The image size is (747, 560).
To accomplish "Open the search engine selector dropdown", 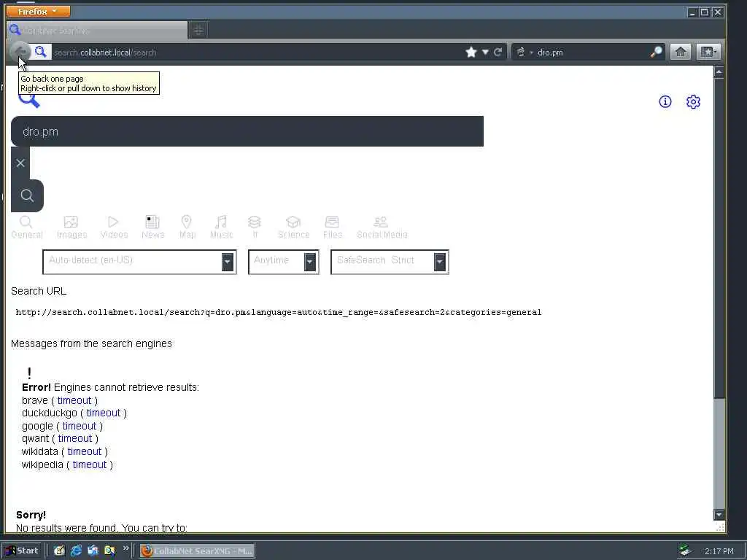I will point(524,52).
